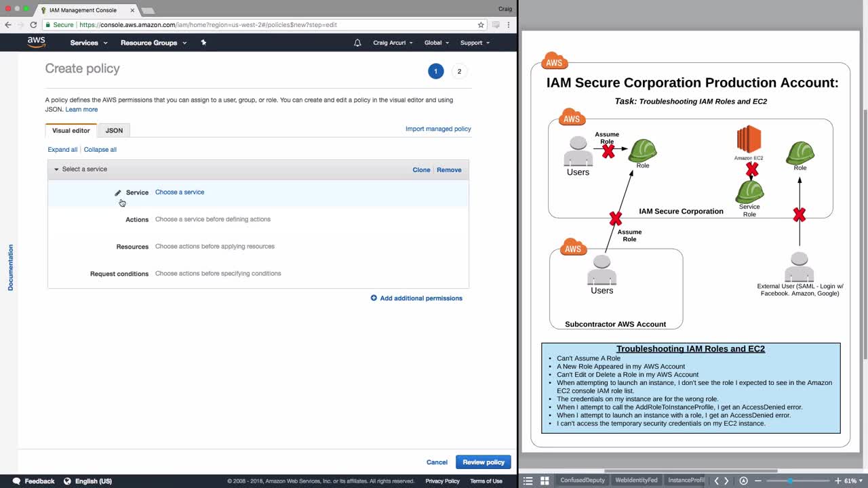Open the Services dropdown menu
The height and width of the screenshot is (488, 868).
coord(89,43)
